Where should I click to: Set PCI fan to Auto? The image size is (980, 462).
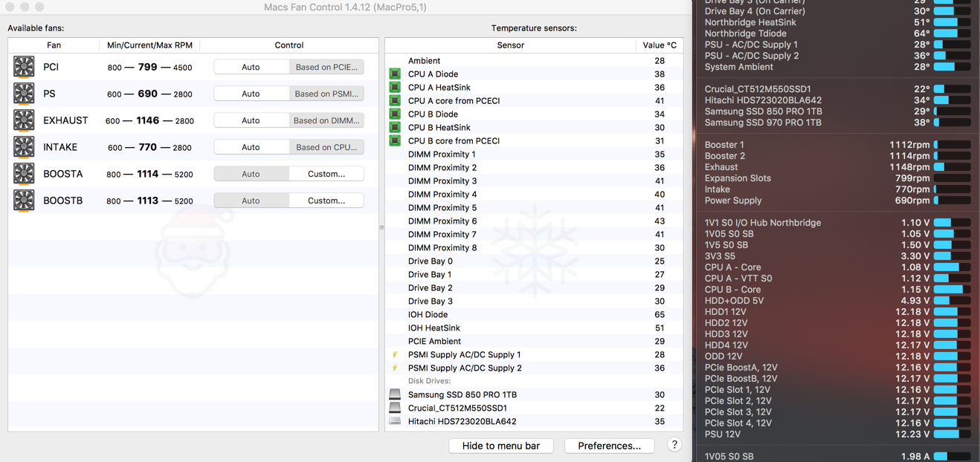[x=251, y=67]
